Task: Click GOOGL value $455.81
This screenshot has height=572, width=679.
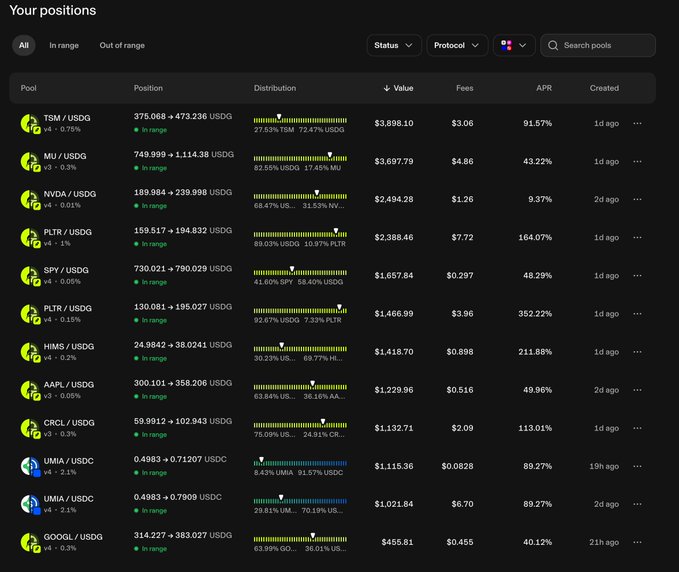Action: pos(397,543)
